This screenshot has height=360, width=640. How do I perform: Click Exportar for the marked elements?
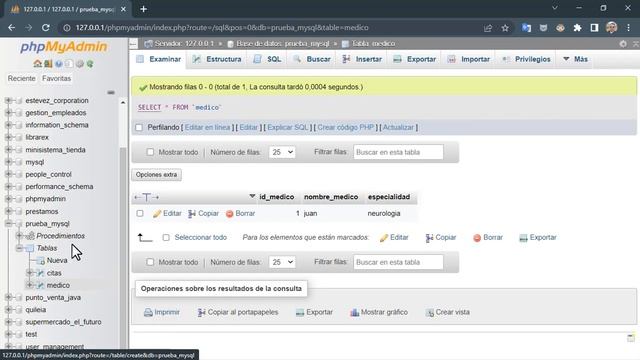tap(538, 238)
